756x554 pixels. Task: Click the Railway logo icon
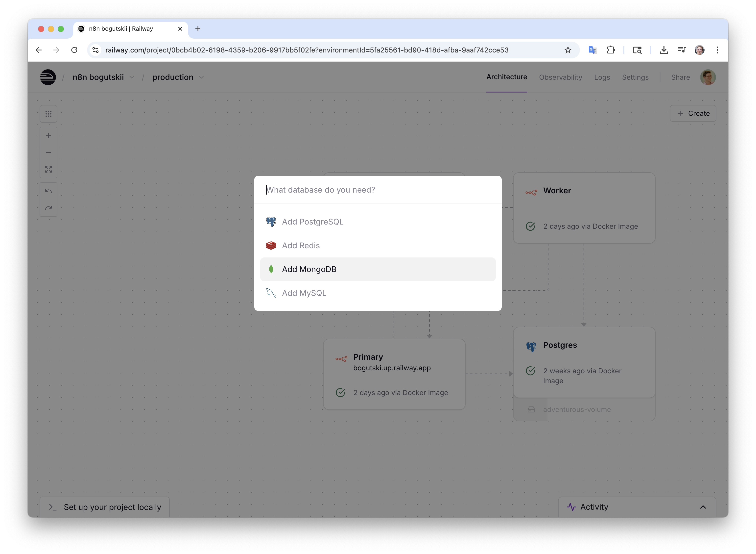48,77
